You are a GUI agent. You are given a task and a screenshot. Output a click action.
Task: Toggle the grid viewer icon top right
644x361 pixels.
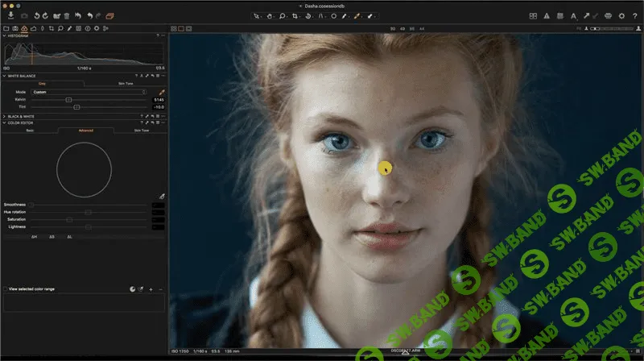[x=533, y=16]
